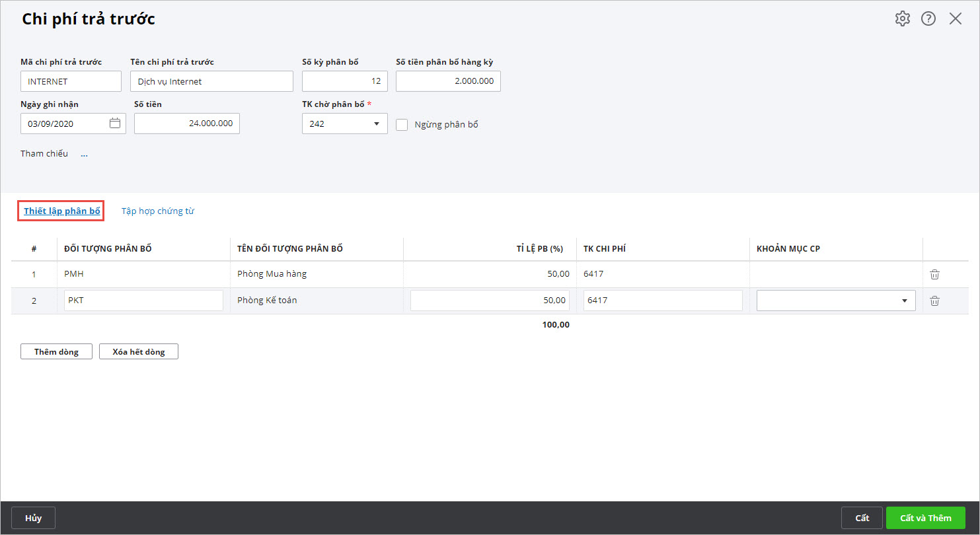The height and width of the screenshot is (535, 980).
Task: Expand the TK chờ phân bổ dropdown
Action: point(376,124)
